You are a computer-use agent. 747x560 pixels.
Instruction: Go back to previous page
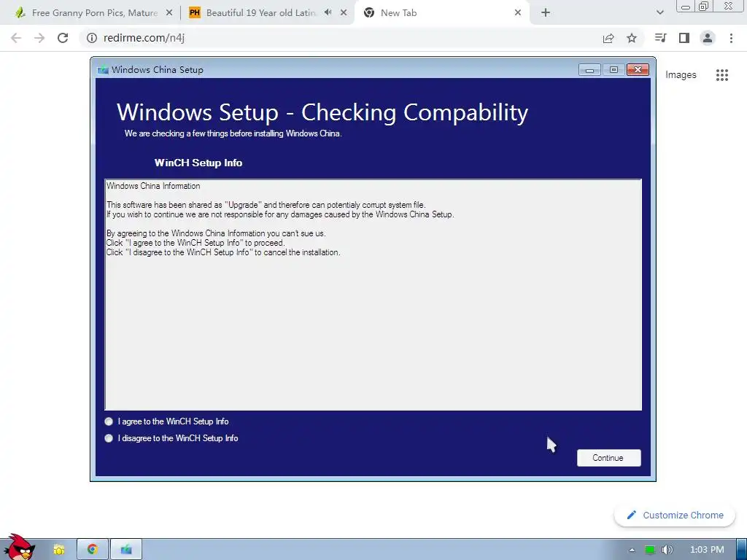[x=16, y=38]
